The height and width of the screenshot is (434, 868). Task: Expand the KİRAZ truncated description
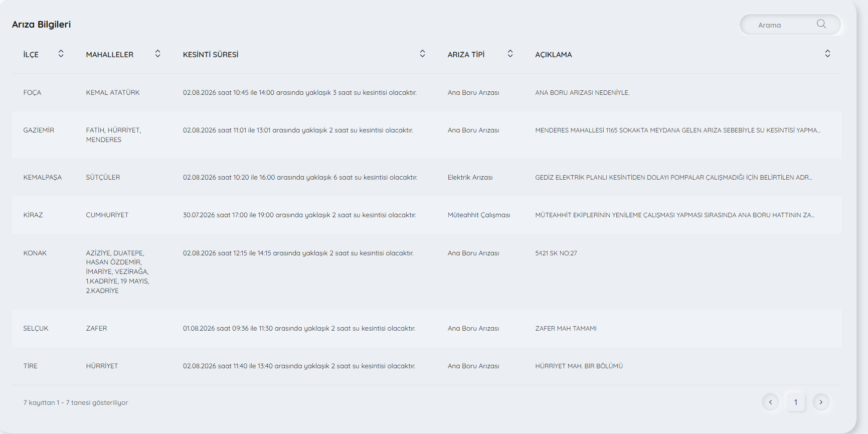click(x=675, y=215)
